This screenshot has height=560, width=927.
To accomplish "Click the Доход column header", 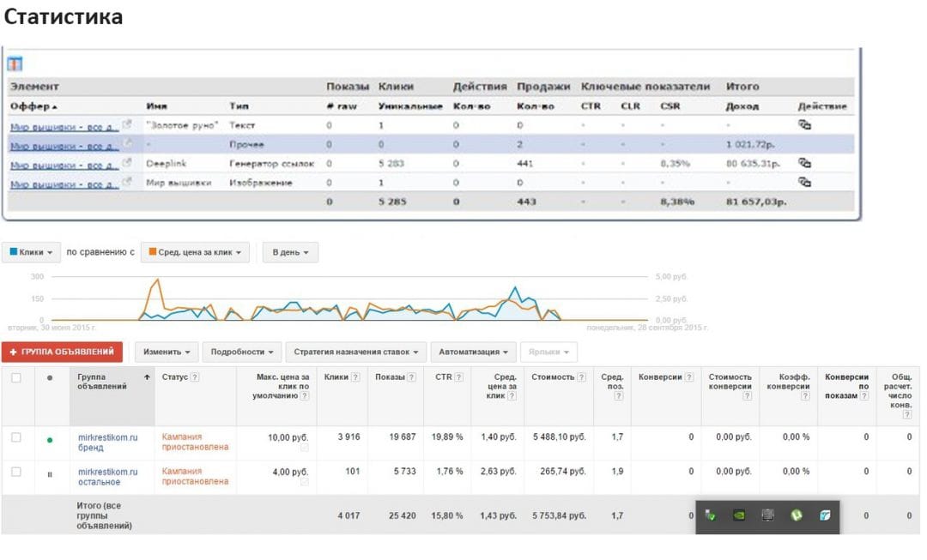I will point(742,106).
